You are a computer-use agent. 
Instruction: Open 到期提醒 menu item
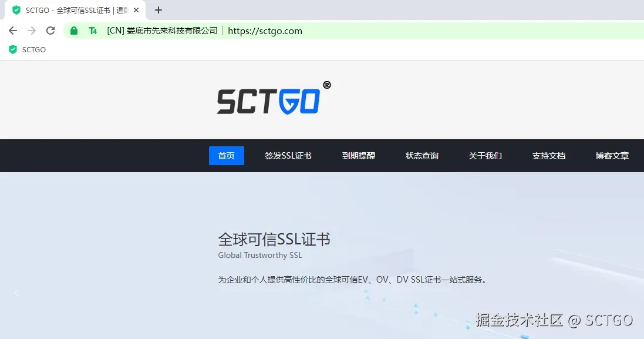tap(359, 156)
